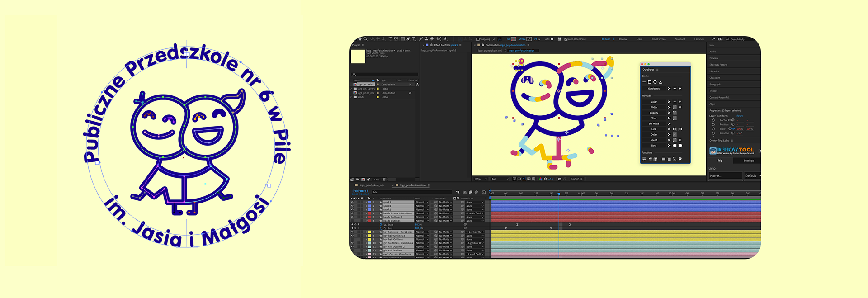
Task: Open flowchart icon beside logo_pr...ation item
Action: click(x=417, y=85)
